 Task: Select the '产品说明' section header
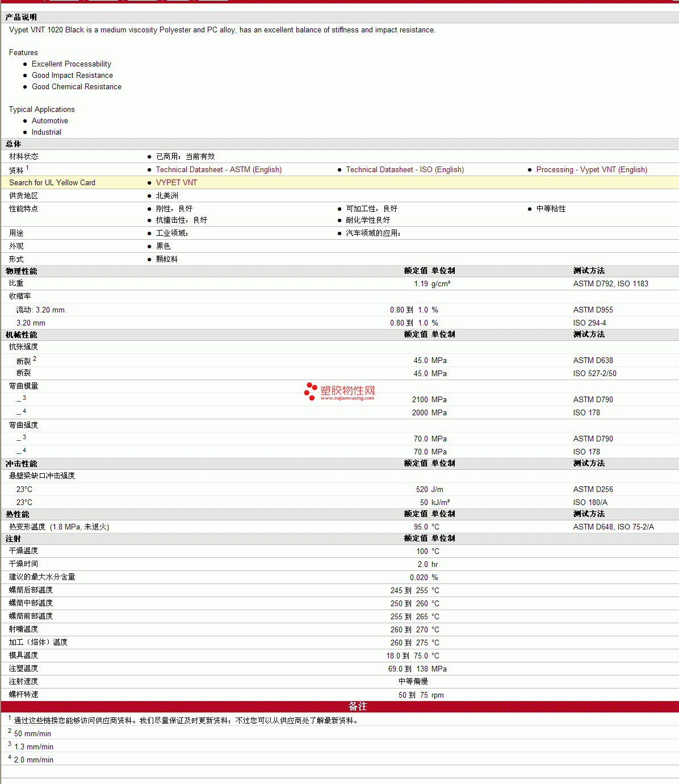tap(21, 17)
